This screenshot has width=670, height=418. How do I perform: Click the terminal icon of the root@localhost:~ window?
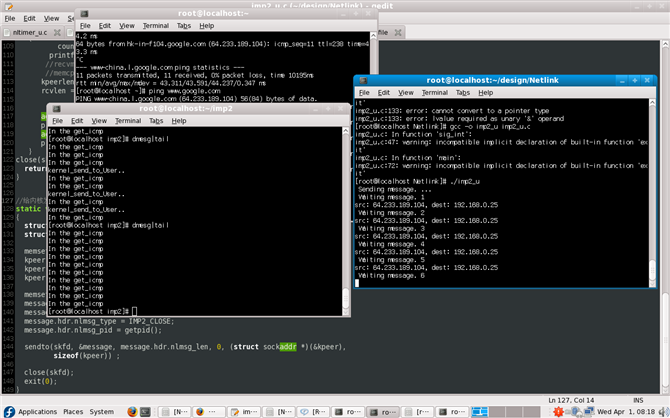point(84,11)
